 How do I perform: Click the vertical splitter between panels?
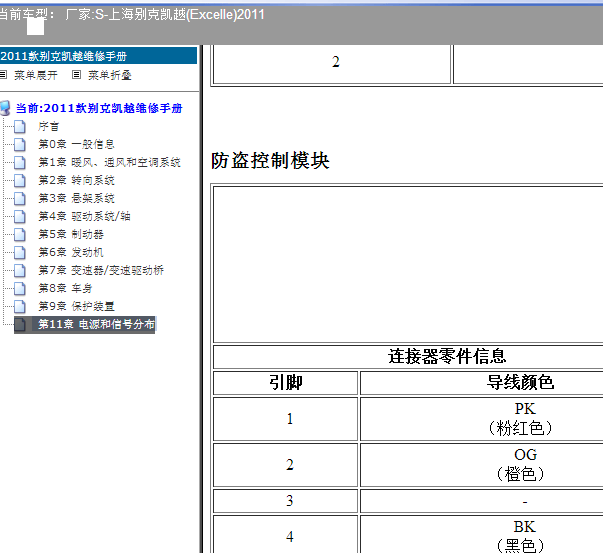click(201, 299)
